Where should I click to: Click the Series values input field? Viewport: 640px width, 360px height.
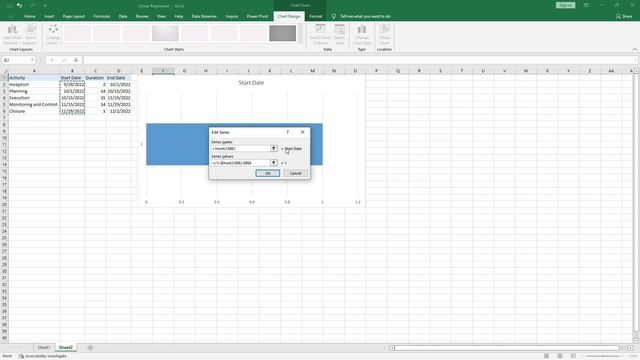[x=240, y=163]
